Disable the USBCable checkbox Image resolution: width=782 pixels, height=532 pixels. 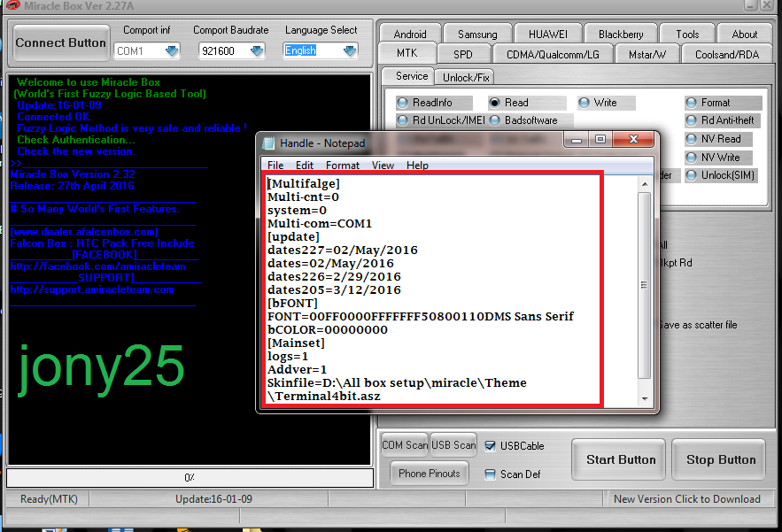(x=491, y=446)
